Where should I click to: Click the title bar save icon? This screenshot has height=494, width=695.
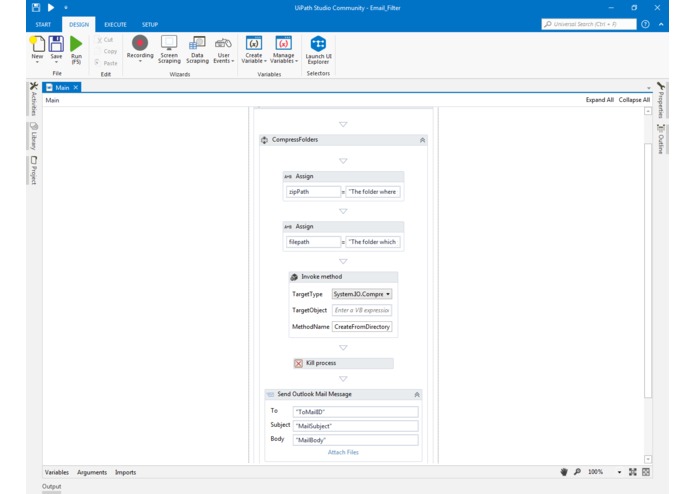(36, 7)
